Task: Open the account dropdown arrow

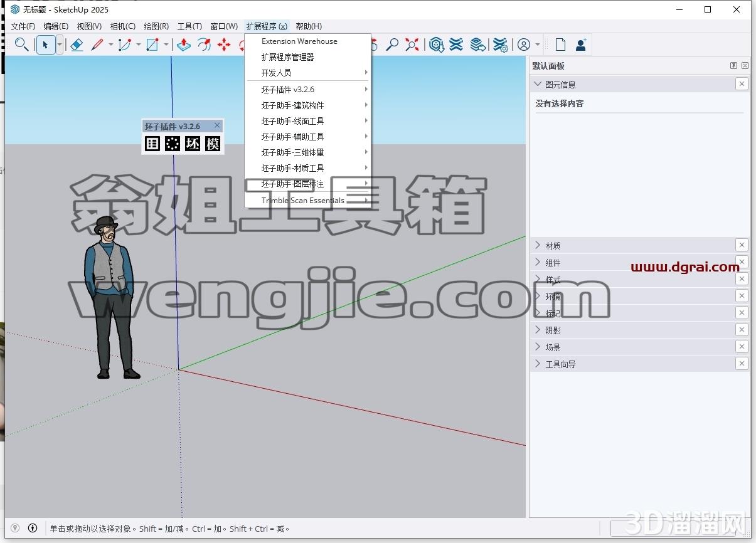Action: 538,45
